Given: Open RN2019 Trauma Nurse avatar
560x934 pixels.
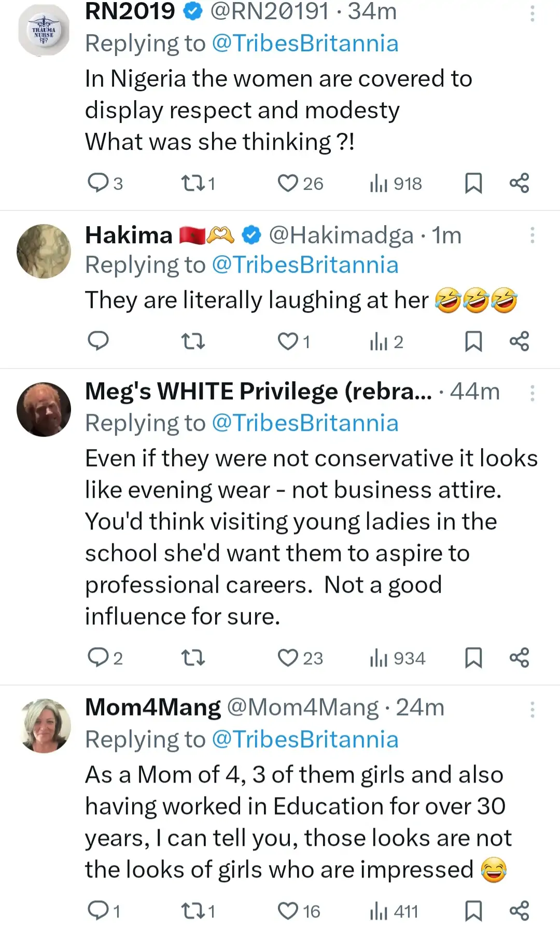Looking at the screenshot, I should tap(44, 30).
